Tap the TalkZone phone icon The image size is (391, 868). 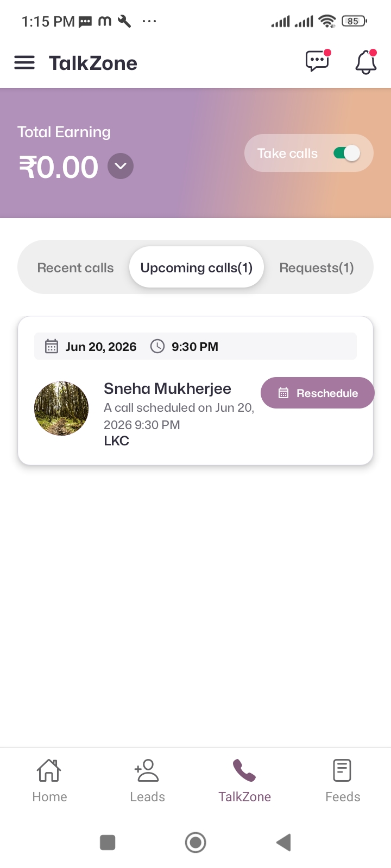244,770
